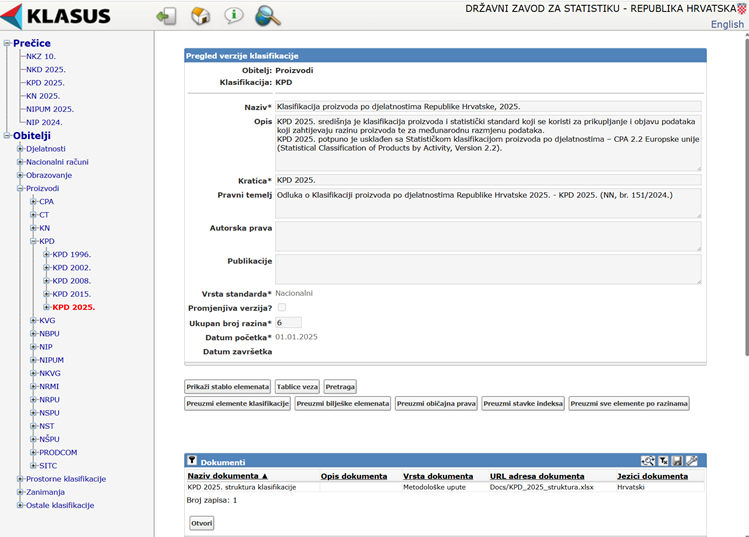
Task: Expand the KPD 2015. tree node
Action: (x=47, y=294)
